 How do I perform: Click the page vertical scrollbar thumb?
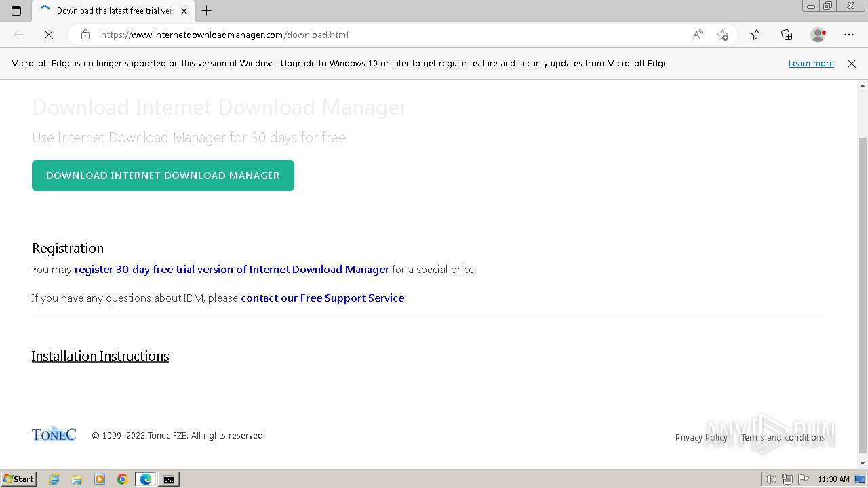[x=863, y=295]
